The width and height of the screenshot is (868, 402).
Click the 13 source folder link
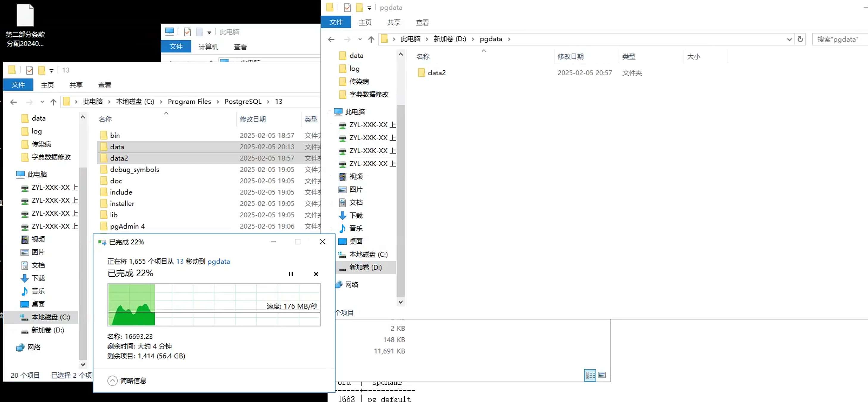point(180,261)
